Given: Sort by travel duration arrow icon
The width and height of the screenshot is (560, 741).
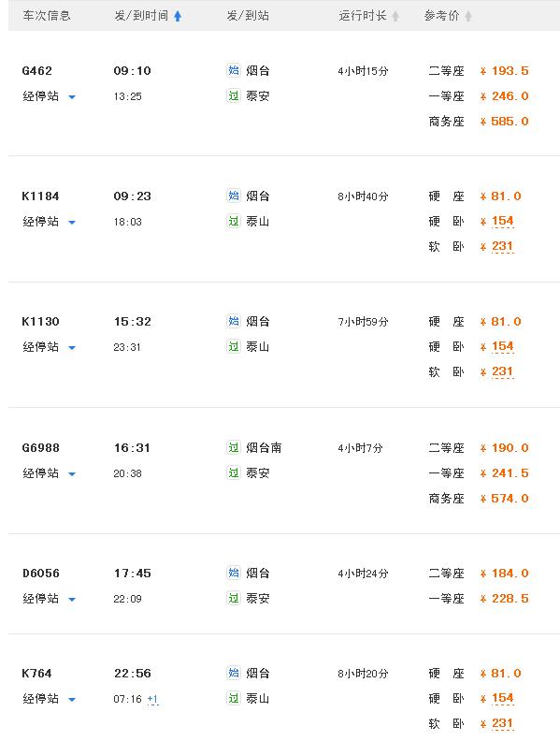Looking at the screenshot, I should 395,16.
